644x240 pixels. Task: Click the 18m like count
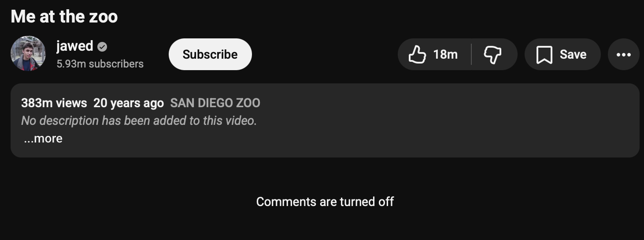tap(445, 55)
